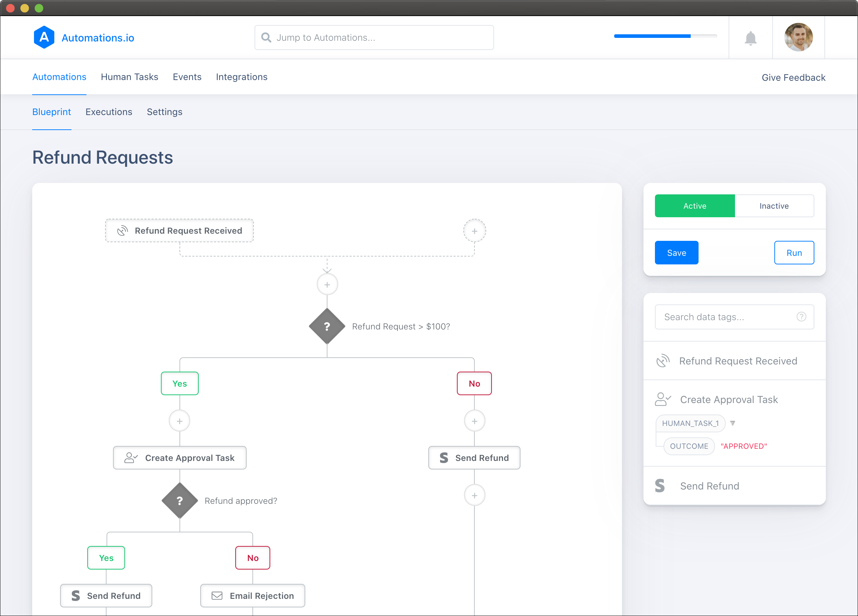
Task: Add a trigger via dashed plus circle
Action: (x=474, y=231)
